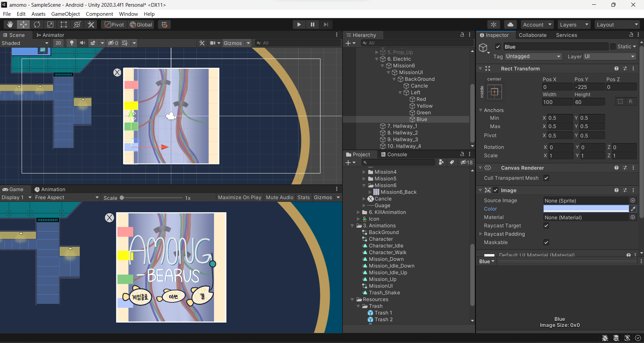Select the Rect tool
644x343 pixels.
(x=64, y=24)
